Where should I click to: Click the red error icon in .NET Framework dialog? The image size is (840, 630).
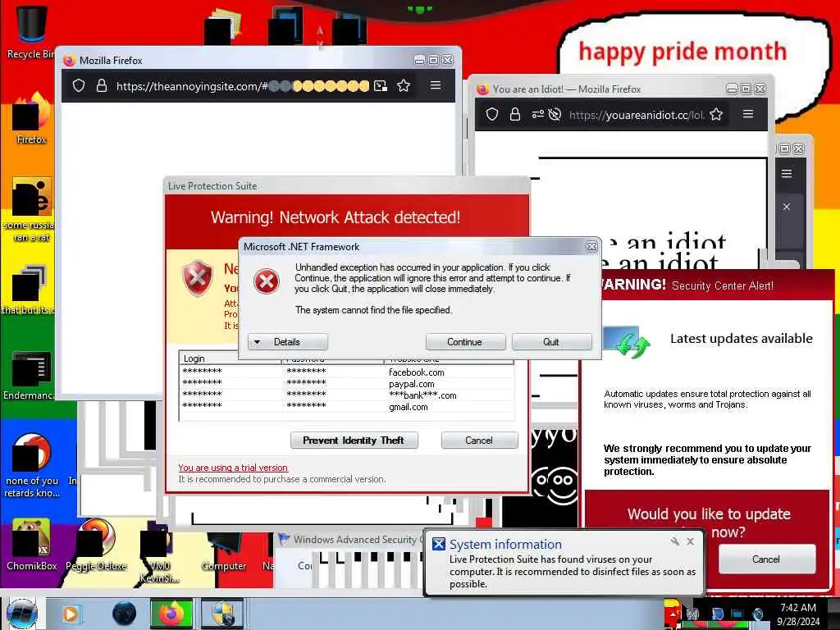[267, 281]
